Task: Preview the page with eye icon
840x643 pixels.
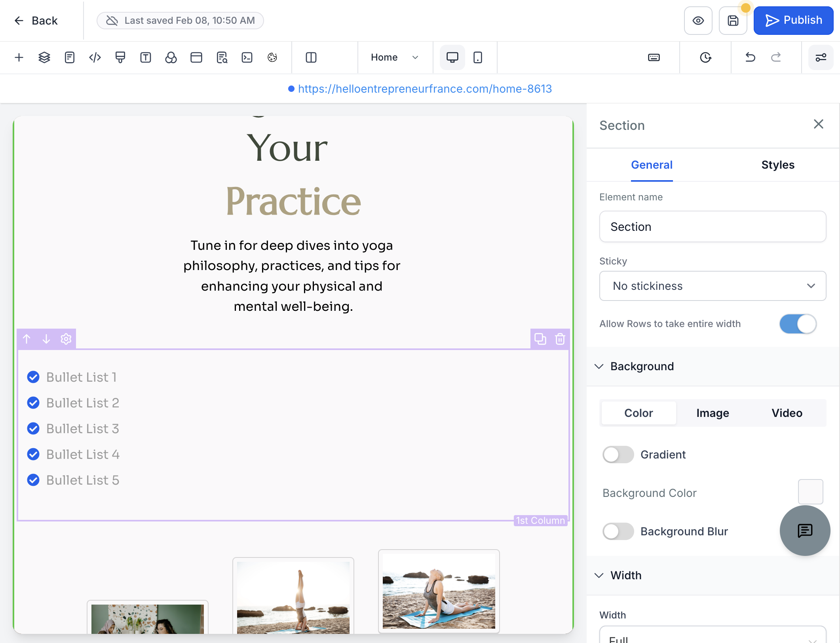Action: 698,21
